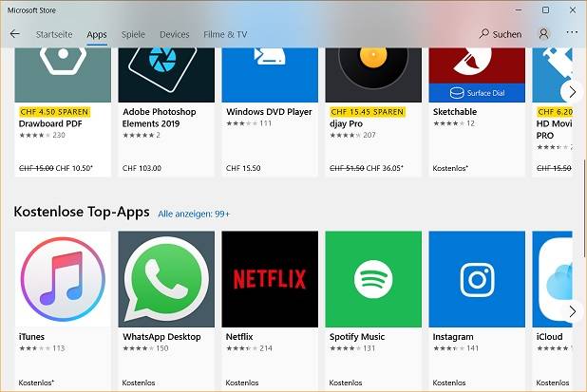587x392 pixels.
Task: Click the Kostenlos label under Netflix
Action: tap(242, 383)
